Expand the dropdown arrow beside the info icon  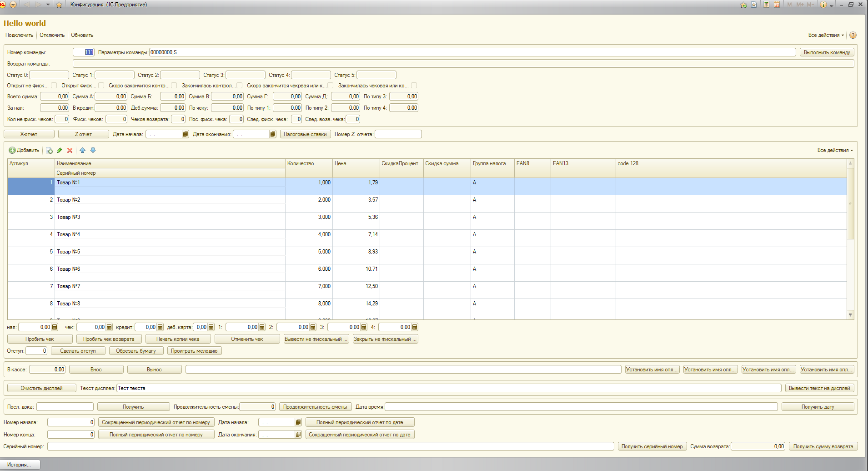[x=832, y=5]
